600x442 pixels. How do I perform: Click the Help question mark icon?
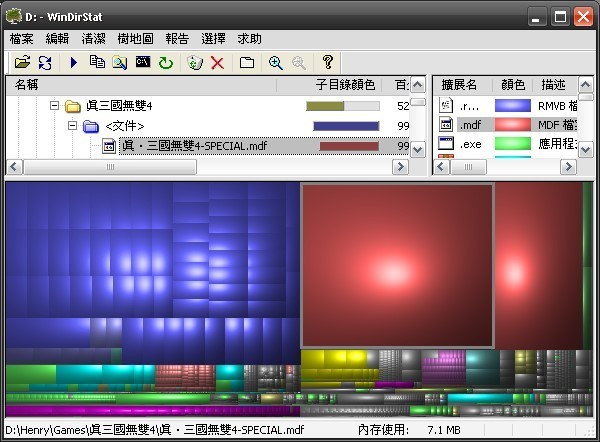click(x=328, y=62)
